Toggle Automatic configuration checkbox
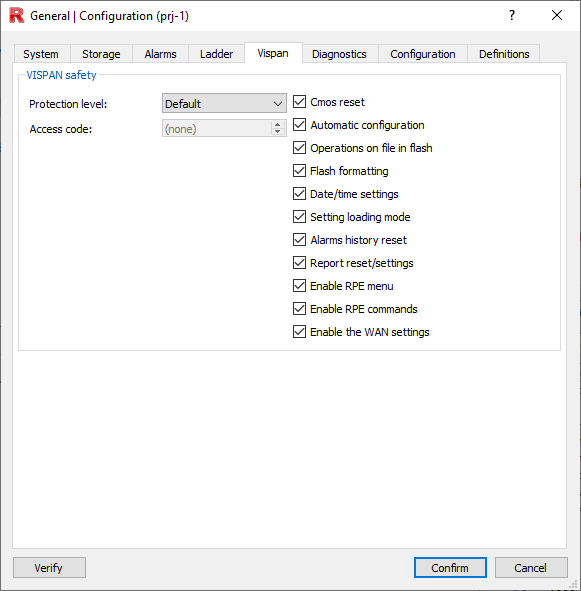 tap(299, 125)
